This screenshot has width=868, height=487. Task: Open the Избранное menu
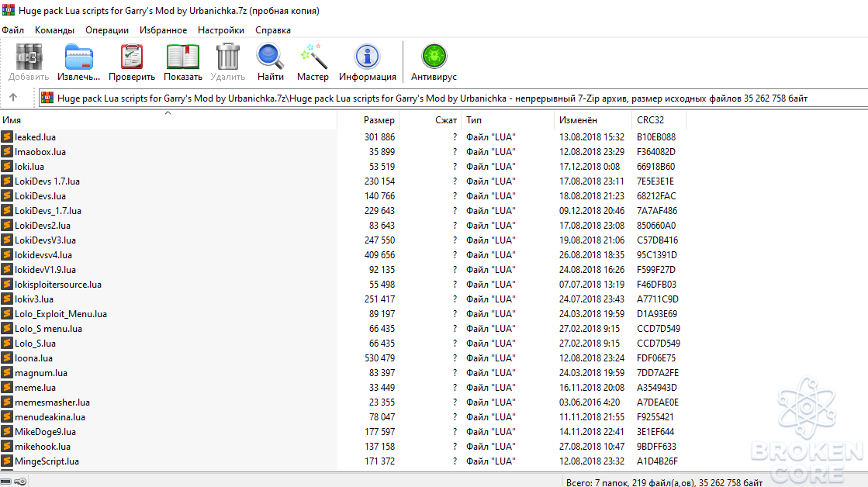[164, 30]
